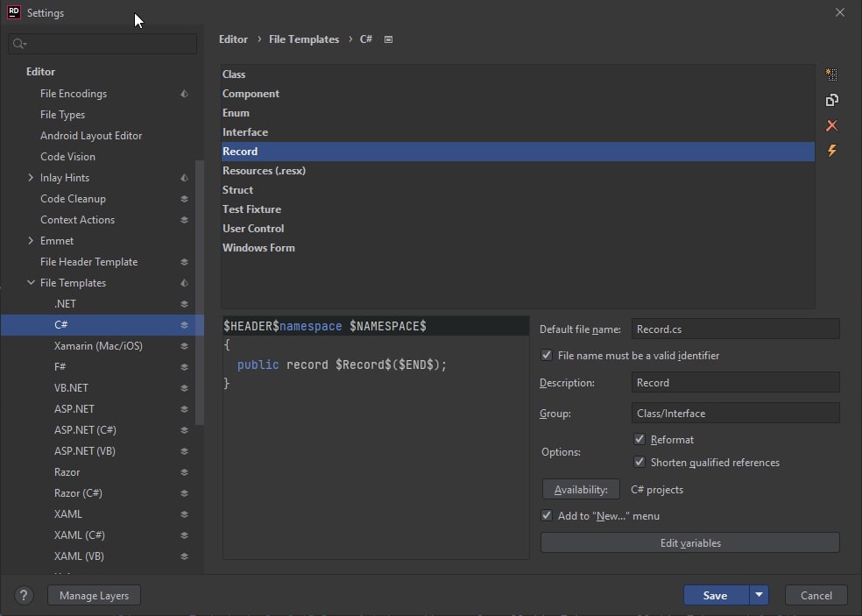This screenshot has width=862, height=616.
Task: Click the New Template icon
Action: (x=831, y=75)
